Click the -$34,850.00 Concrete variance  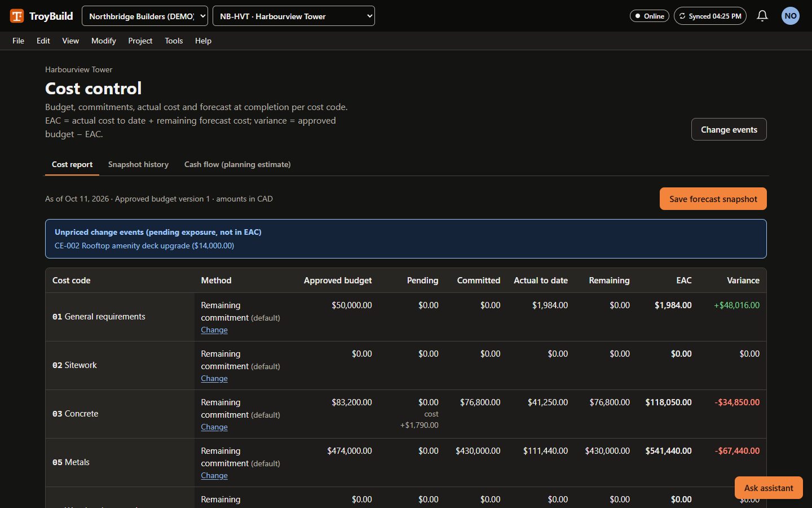pos(737,402)
